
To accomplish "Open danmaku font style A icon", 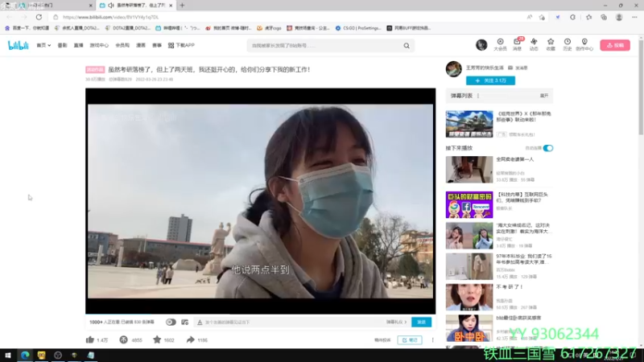I will tap(200, 323).
